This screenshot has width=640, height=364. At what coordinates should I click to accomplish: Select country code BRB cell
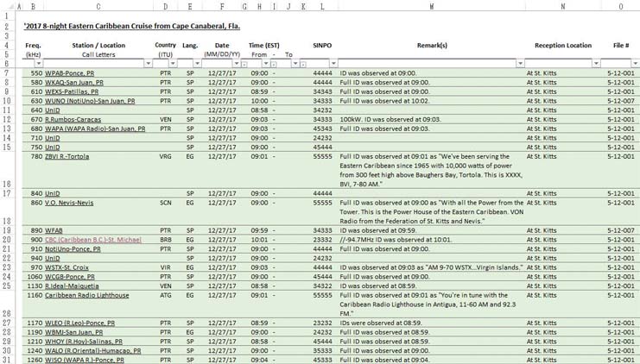165,240
